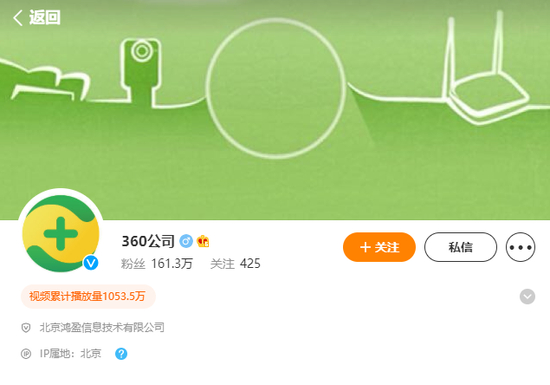Open the 360公司 profile avatar

point(61,233)
